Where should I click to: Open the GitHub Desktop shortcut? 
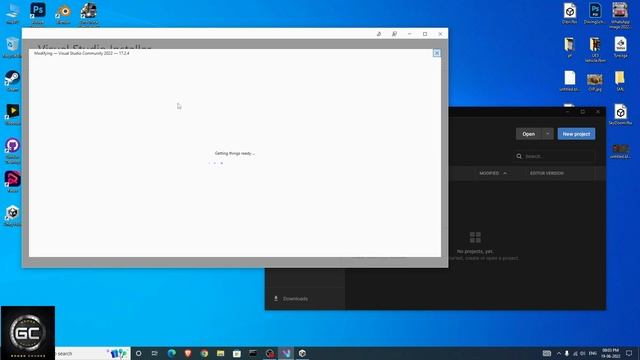pyautogui.click(x=12, y=150)
